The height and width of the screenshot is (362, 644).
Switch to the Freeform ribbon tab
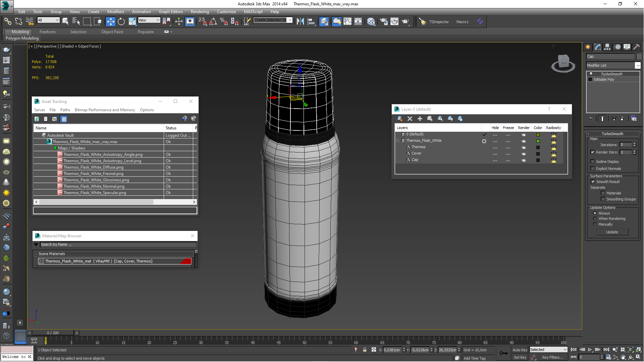(x=48, y=32)
